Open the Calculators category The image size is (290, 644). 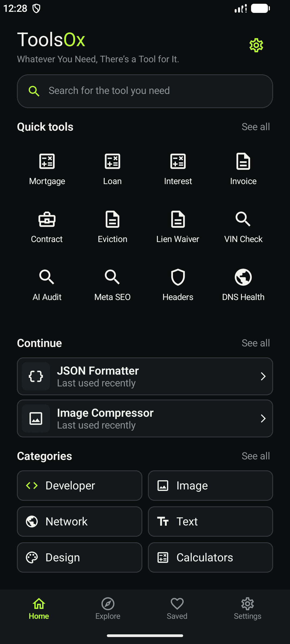(x=210, y=557)
